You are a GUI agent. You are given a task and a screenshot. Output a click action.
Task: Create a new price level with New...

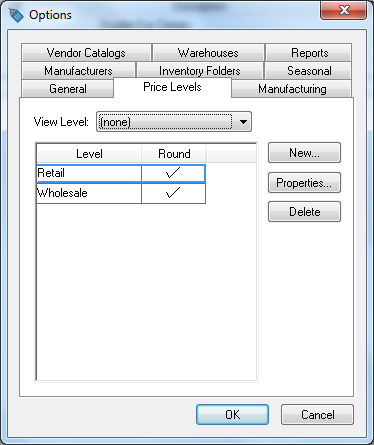point(304,153)
